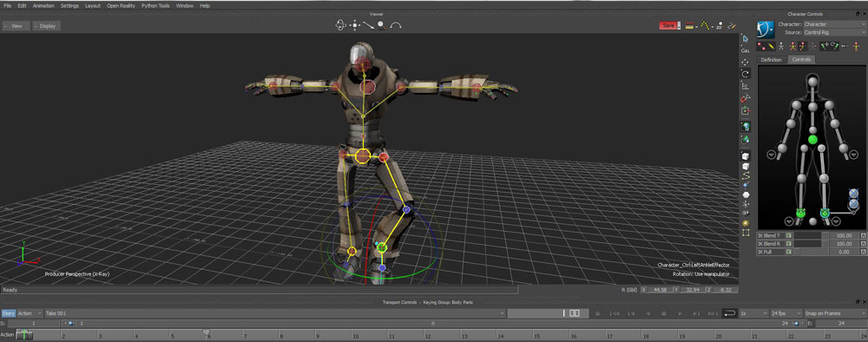Click the green box with red arrow icon

pos(746,111)
